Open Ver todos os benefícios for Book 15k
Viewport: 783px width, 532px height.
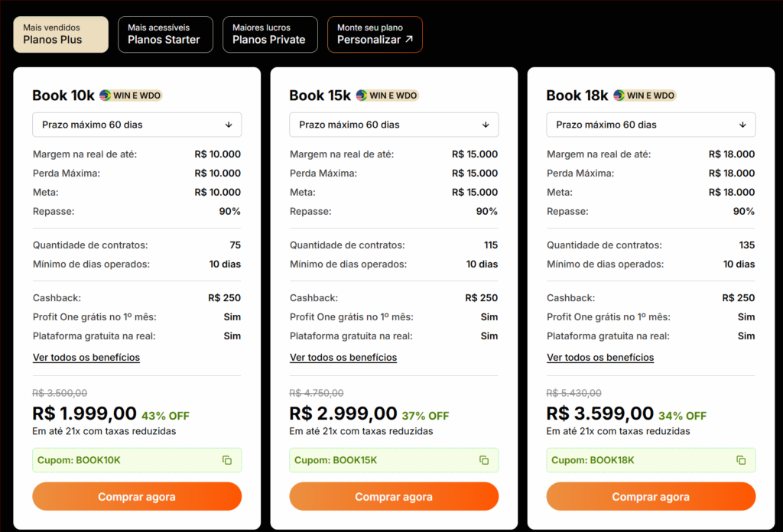pyautogui.click(x=343, y=358)
